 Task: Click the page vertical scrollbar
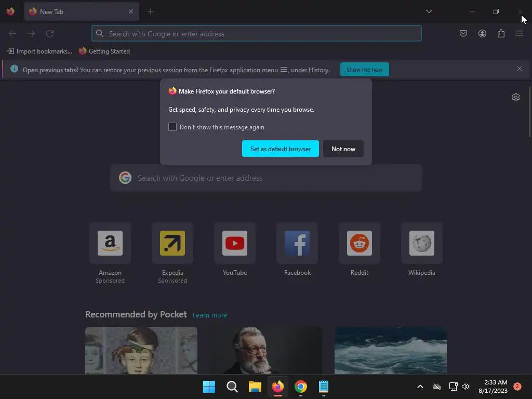tap(530, 113)
